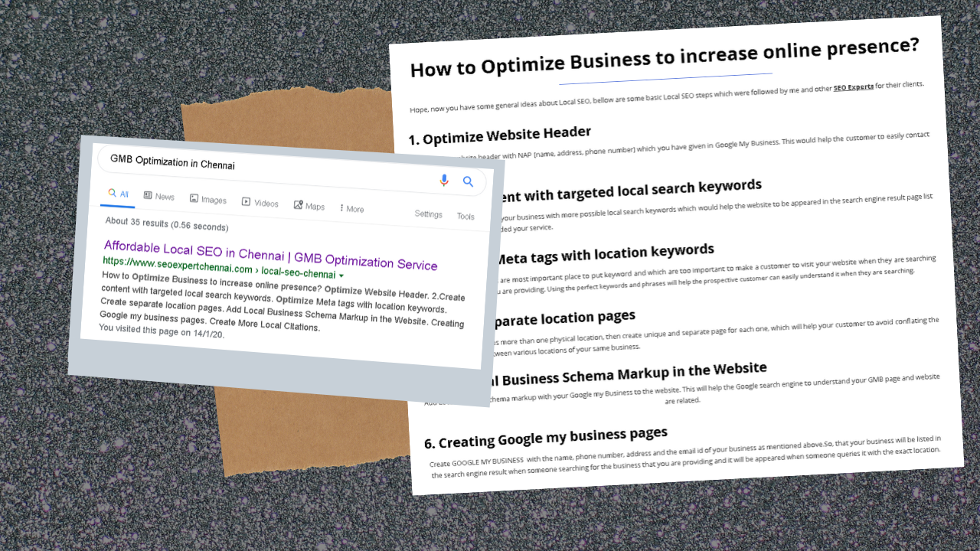
Task: Expand the dropdown arrow beside local-seo-chennai
Action: [x=341, y=275]
